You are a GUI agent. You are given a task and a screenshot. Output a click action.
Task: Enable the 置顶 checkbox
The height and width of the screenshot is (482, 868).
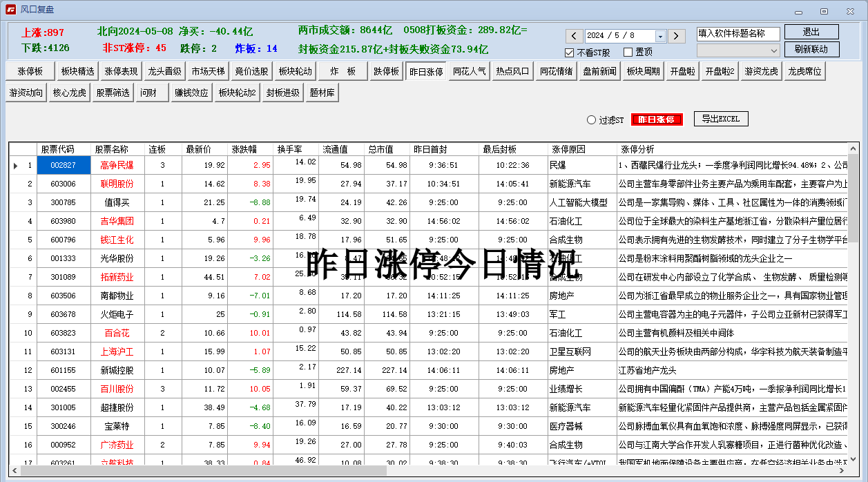point(628,52)
